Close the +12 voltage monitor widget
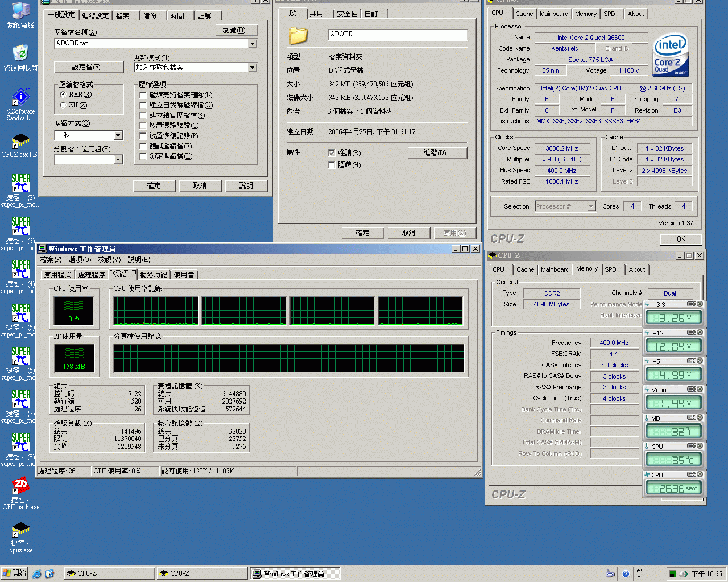The width and height of the screenshot is (728, 582). coord(700,332)
